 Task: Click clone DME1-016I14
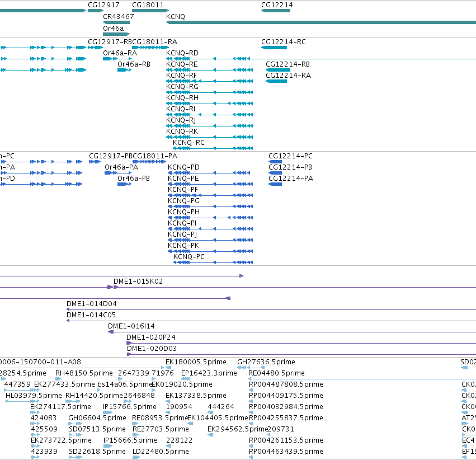tap(131, 326)
